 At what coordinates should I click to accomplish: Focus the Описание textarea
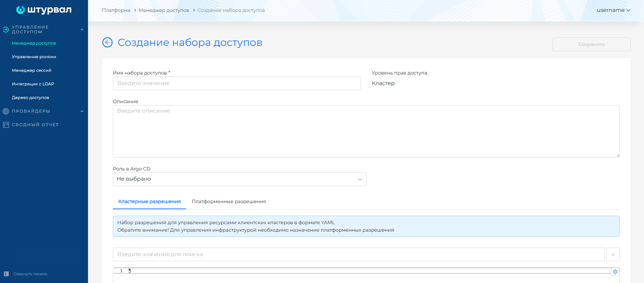coord(366,131)
